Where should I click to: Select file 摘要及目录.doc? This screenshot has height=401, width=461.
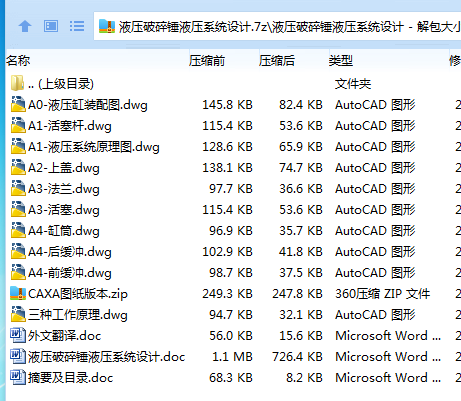point(70,378)
